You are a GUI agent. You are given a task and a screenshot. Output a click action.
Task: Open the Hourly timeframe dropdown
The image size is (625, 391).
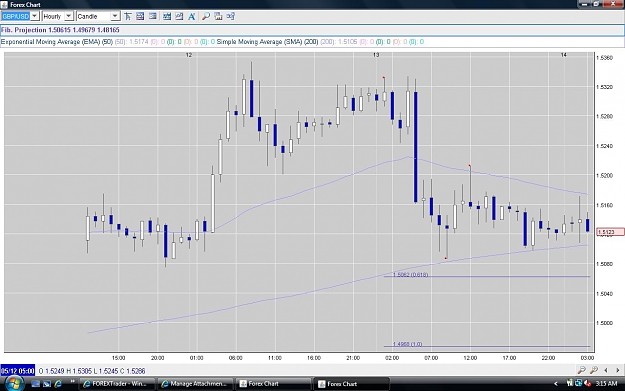pos(69,16)
